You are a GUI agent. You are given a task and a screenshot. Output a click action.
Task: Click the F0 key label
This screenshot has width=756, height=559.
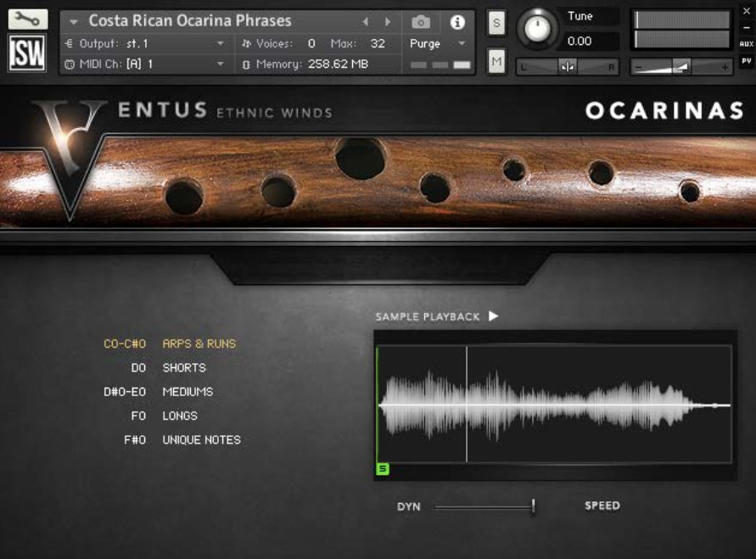138,416
